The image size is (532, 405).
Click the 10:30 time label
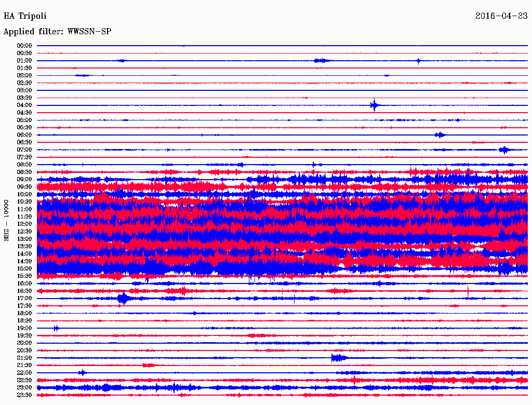(x=24, y=201)
